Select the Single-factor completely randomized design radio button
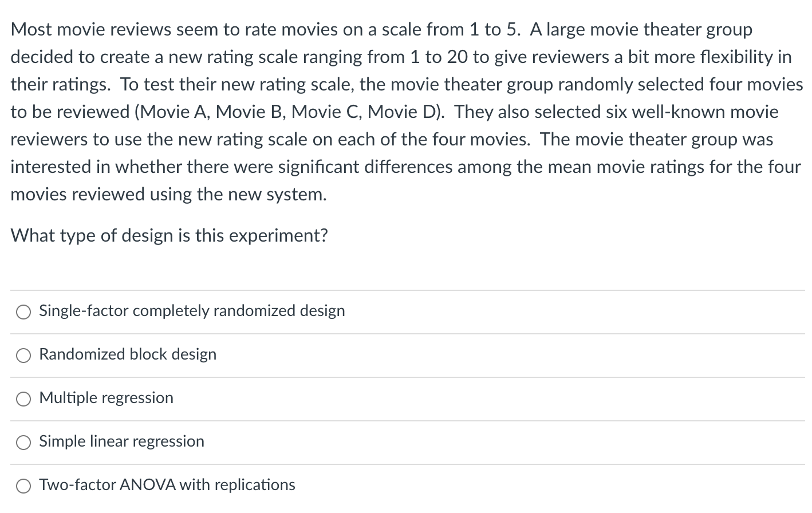The height and width of the screenshot is (513, 812). [23, 311]
